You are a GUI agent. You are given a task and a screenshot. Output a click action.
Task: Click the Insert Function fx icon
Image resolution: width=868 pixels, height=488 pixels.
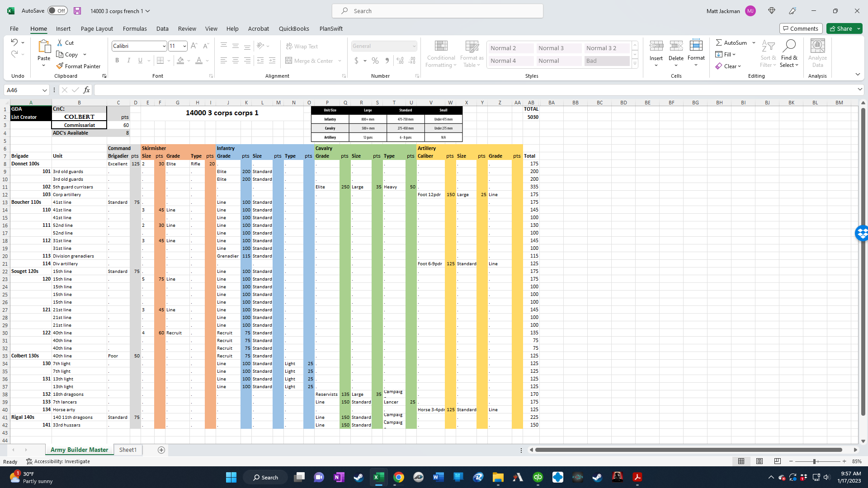(x=86, y=90)
